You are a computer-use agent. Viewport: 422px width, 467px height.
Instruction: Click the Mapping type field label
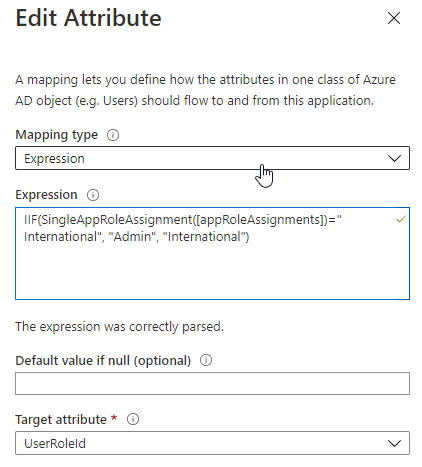coord(57,135)
